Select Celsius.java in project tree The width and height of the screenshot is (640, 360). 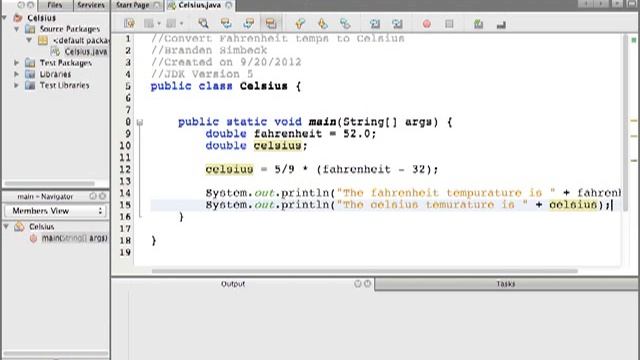click(86, 52)
